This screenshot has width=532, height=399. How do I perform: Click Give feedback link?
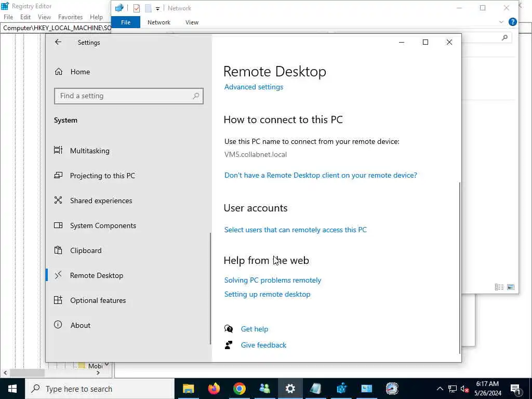(x=263, y=345)
